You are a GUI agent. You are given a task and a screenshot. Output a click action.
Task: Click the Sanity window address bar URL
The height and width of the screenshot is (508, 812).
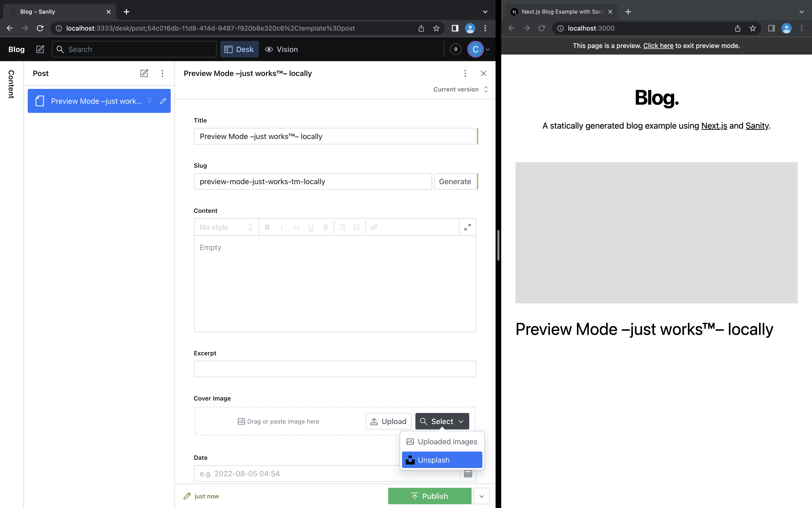pyautogui.click(x=210, y=28)
